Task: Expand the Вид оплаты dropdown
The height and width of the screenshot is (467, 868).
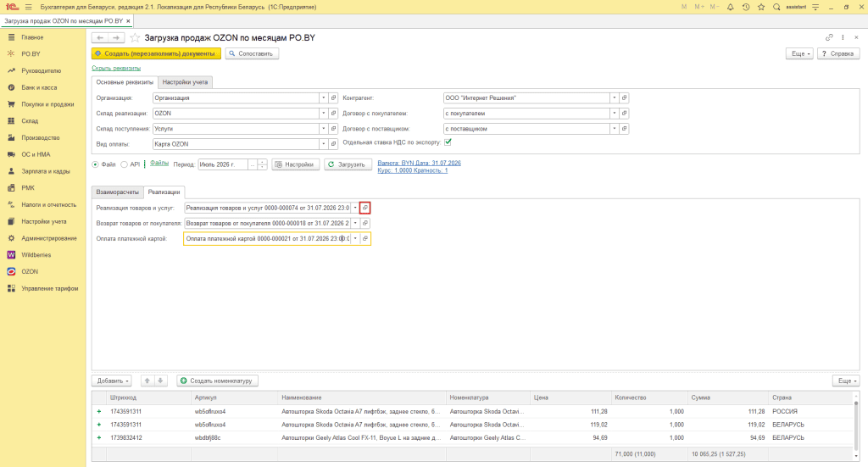Action: pyautogui.click(x=323, y=144)
